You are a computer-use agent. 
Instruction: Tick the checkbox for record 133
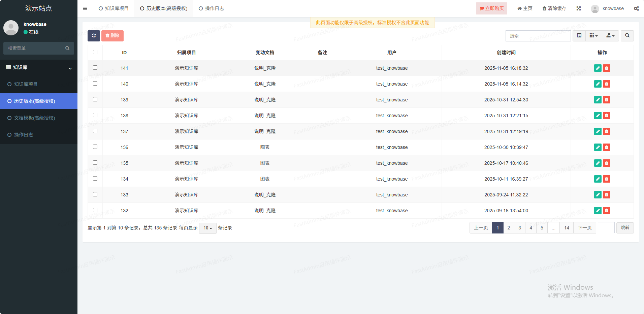click(95, 194)
